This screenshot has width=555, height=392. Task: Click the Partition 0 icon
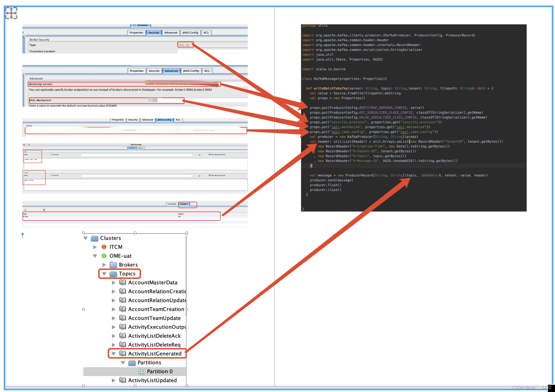pos(142,371)
